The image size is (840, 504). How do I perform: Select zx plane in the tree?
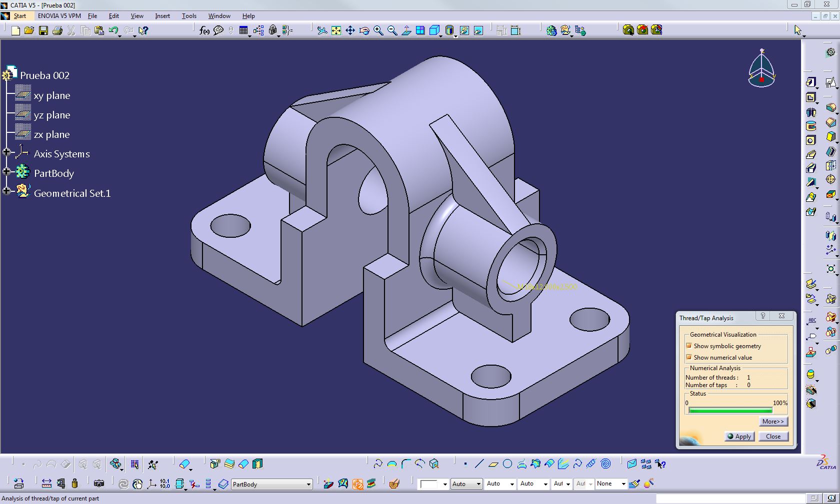[52, 134]
